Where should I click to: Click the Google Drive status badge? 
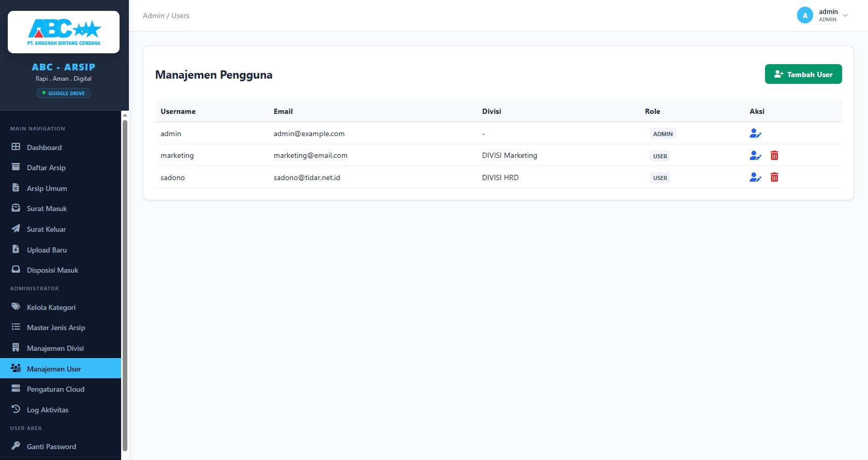[64, 93]
